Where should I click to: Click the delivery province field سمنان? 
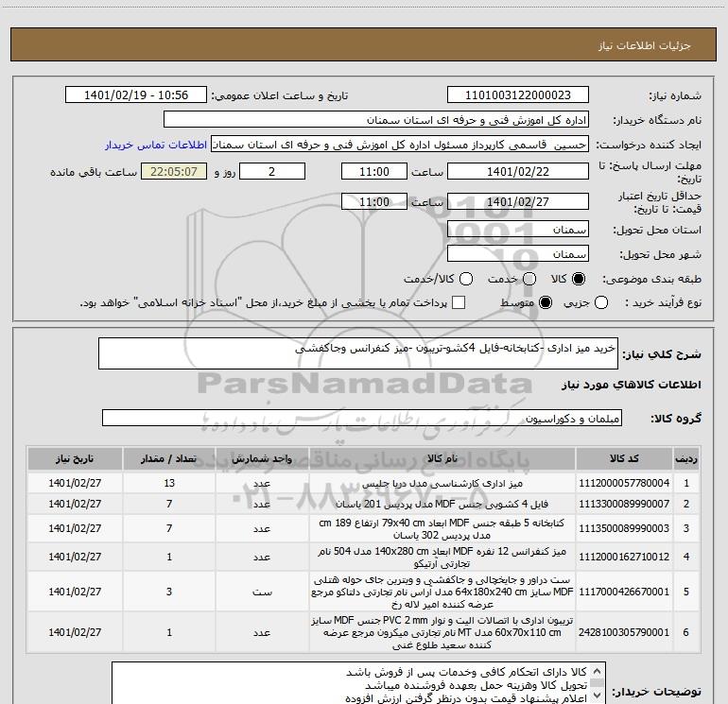coord(518,230)
